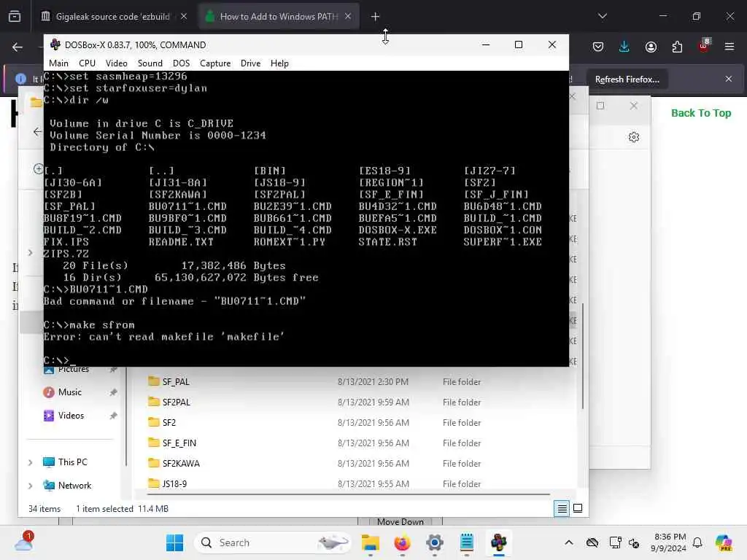Open File Explorer from taskbar

click(370, 542)
